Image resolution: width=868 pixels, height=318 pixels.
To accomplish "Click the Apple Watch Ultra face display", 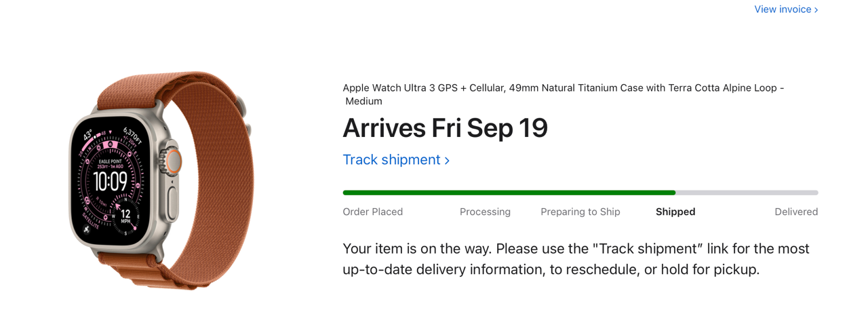I will (111, 179).
